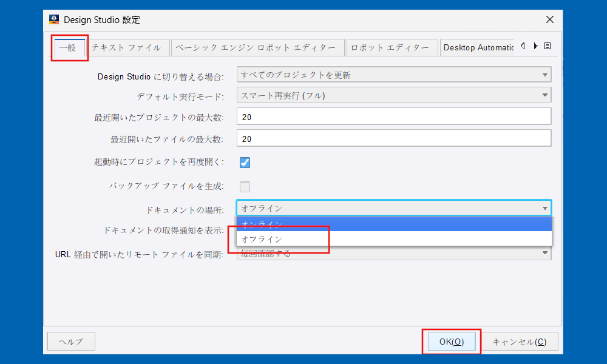Collapse the ドキュメントの場所 dropdown
The width and height of the screenshot is (607, 364).
(x=394, y=208)
